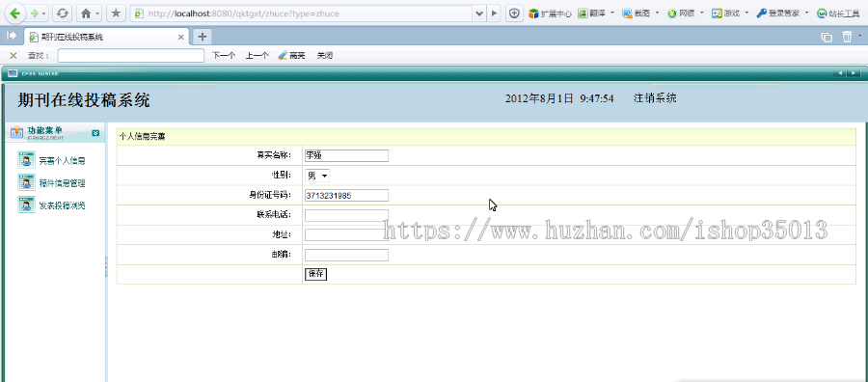Reload the page with the refresh icon
Viewport: 868px width, 382px height.
(63, 14)
